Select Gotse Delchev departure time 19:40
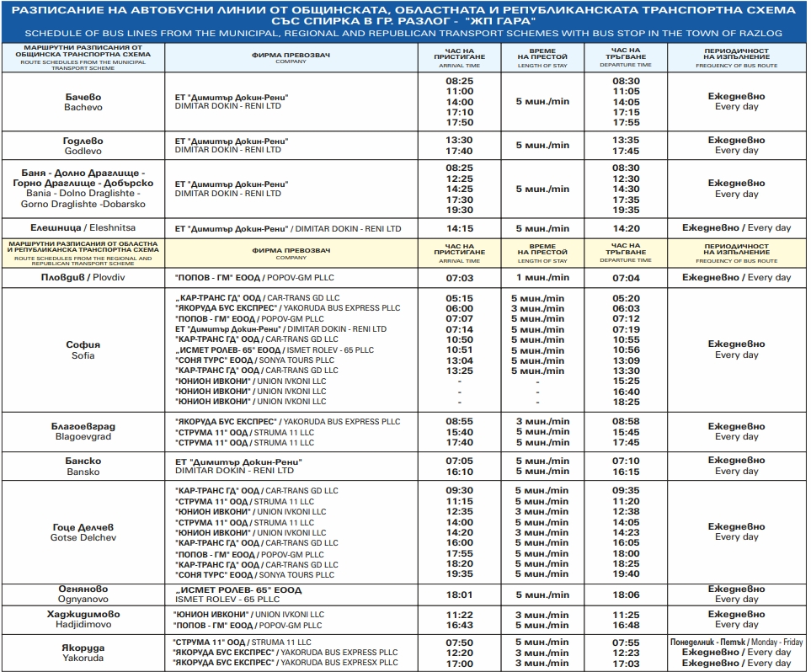 [x=626, y=573]
